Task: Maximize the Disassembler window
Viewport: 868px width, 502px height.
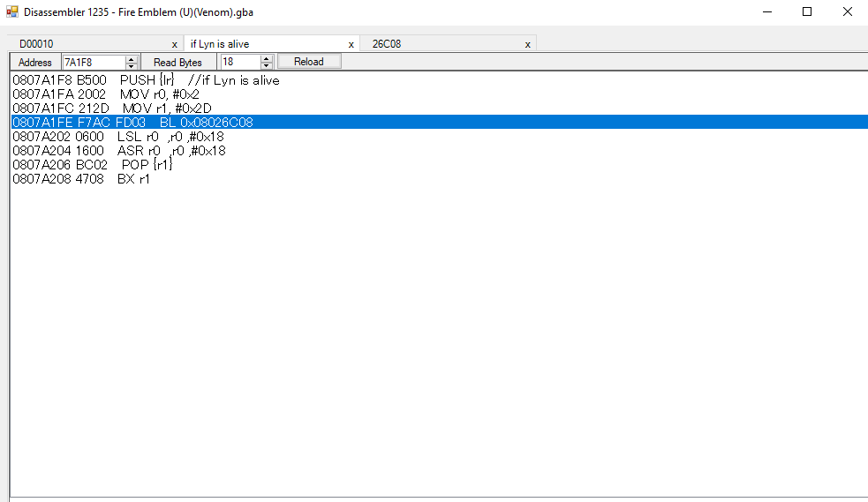Action: (807, 11)
